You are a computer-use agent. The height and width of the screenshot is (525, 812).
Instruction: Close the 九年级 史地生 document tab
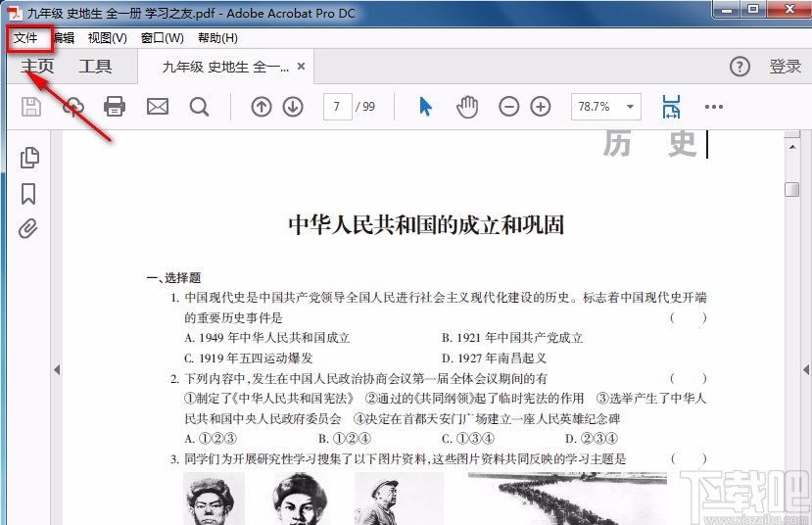pos(301,67)
